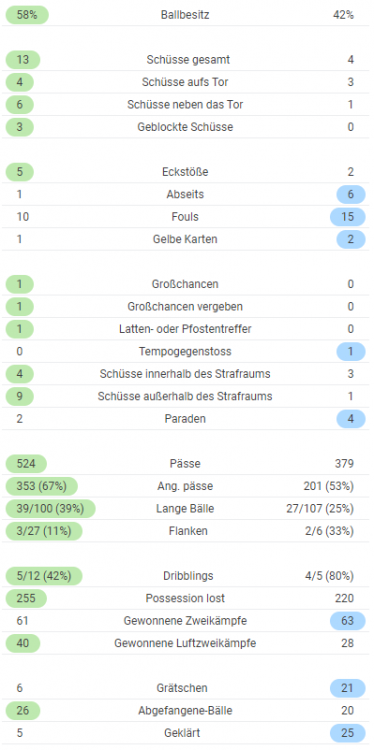Click the Possession lost label
374x750 pixels.
click(x=185, y=598)
